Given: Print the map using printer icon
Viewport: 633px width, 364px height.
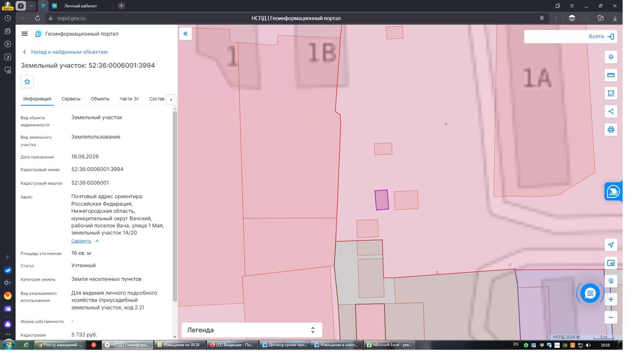Looking at the screenshot, I should 611,130.
